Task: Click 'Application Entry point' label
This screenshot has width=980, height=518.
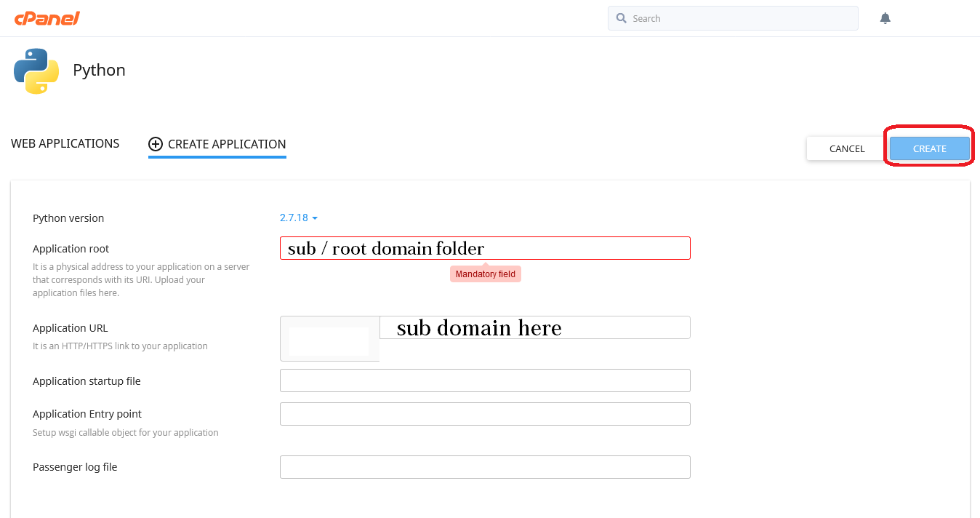Action: [x=87, y=414]
